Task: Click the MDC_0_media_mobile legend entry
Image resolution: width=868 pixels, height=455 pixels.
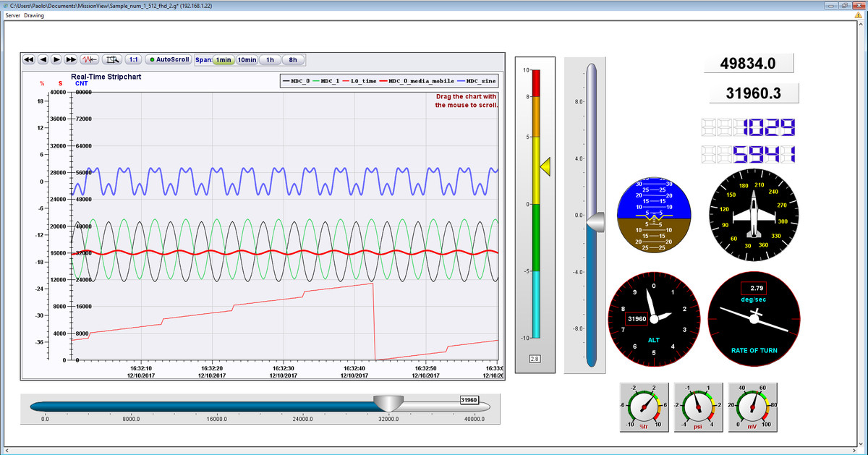Action: pos(417,81)
